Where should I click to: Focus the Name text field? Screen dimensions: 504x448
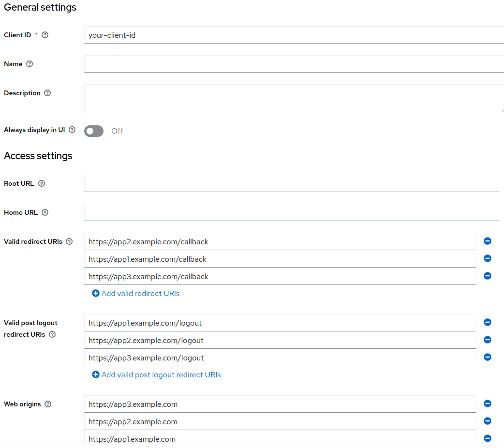[x=294, y=64]
